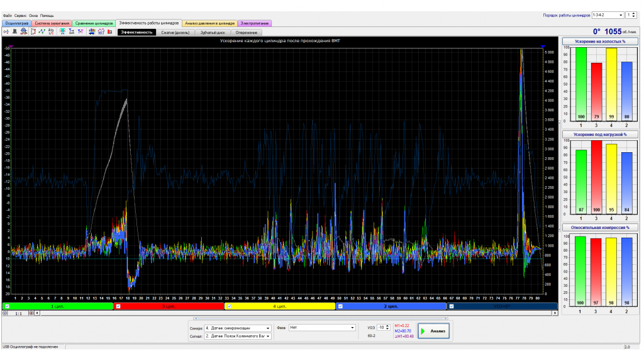644x351 pixels.
Task: Open the Сигнал sensor dropdown
Action: pos(237,336)
